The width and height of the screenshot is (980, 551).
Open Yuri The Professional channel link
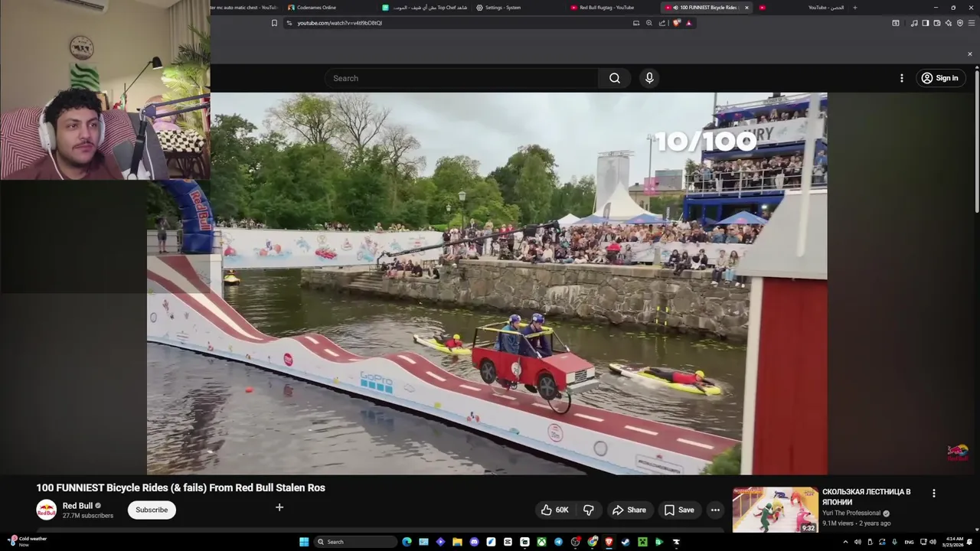851,514
